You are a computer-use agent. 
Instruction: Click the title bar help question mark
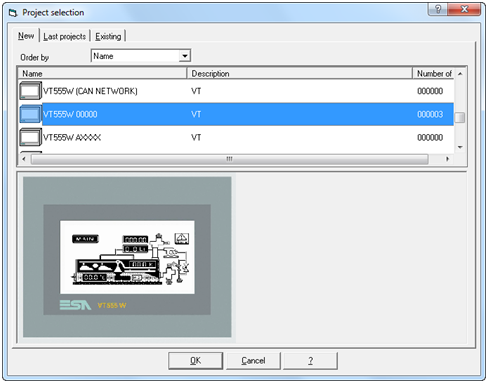pos(438,9)
